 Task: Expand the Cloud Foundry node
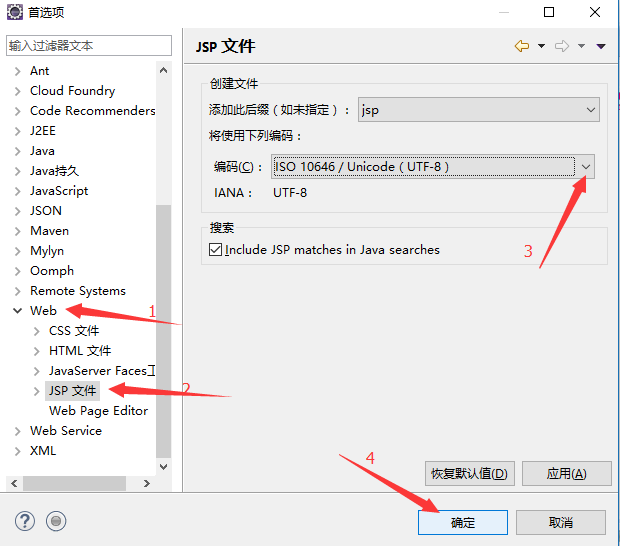17,91
